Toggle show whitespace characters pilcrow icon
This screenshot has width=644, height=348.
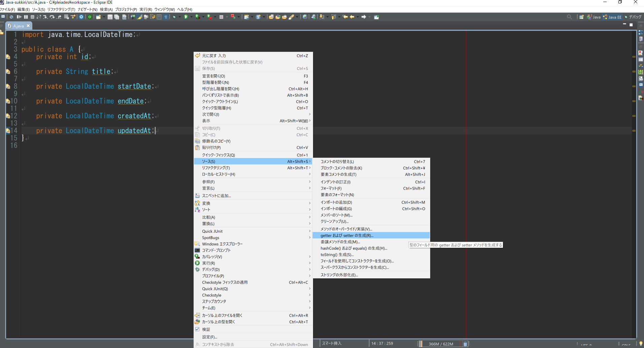pos(166,17)
